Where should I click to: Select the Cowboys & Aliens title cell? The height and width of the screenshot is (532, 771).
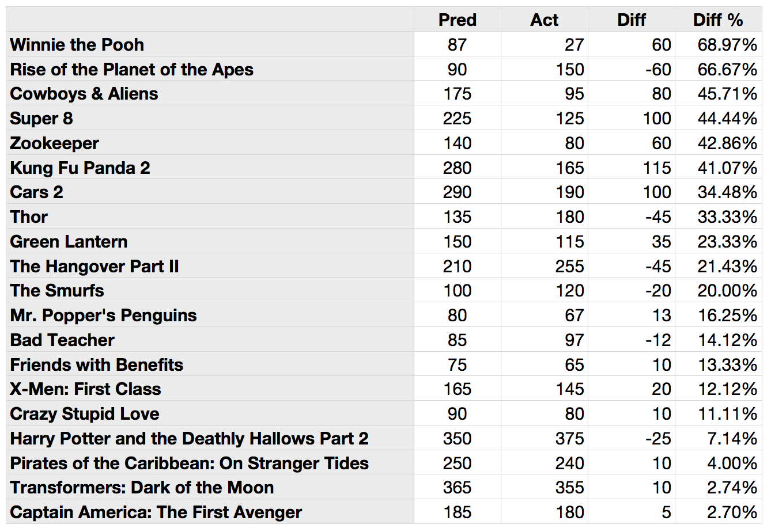click(210, 93)
